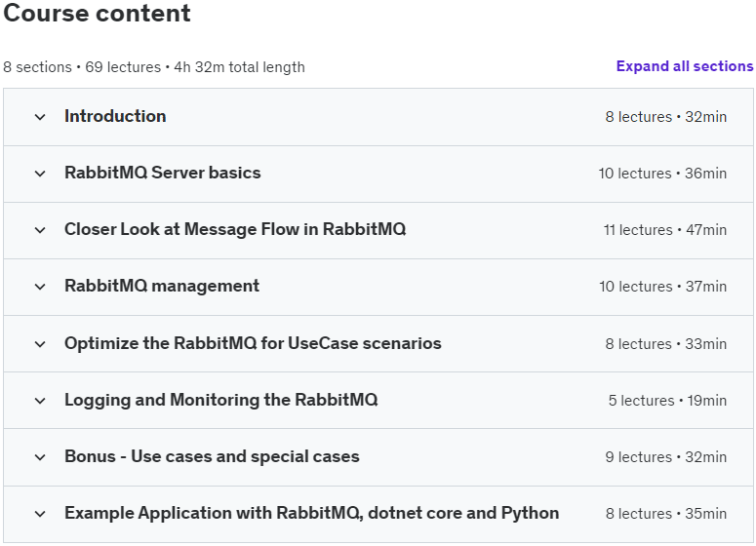
Task: Click the 8 lectures • 33min label
Action: pos(666,343)
